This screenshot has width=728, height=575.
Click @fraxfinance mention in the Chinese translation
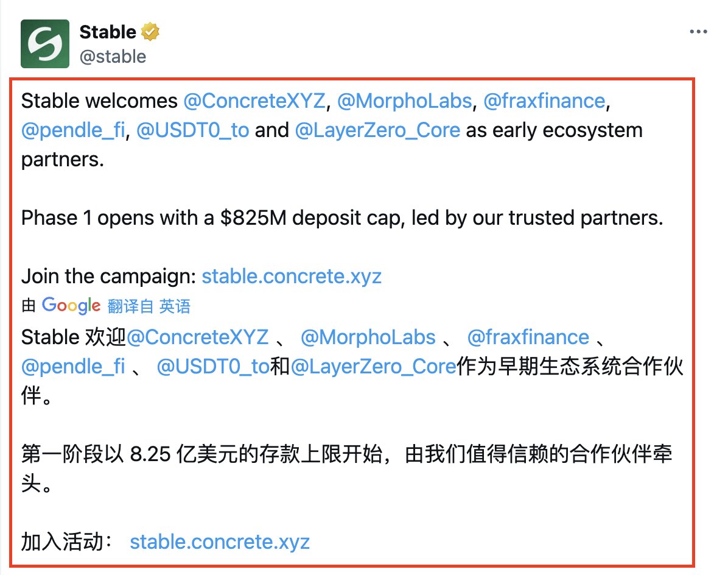point(528,337)
